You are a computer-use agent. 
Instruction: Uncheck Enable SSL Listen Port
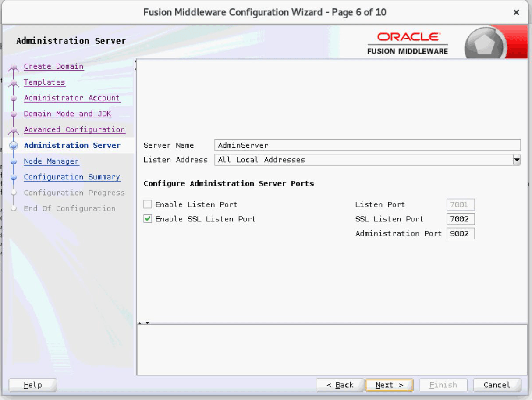[x=148, y=219]
